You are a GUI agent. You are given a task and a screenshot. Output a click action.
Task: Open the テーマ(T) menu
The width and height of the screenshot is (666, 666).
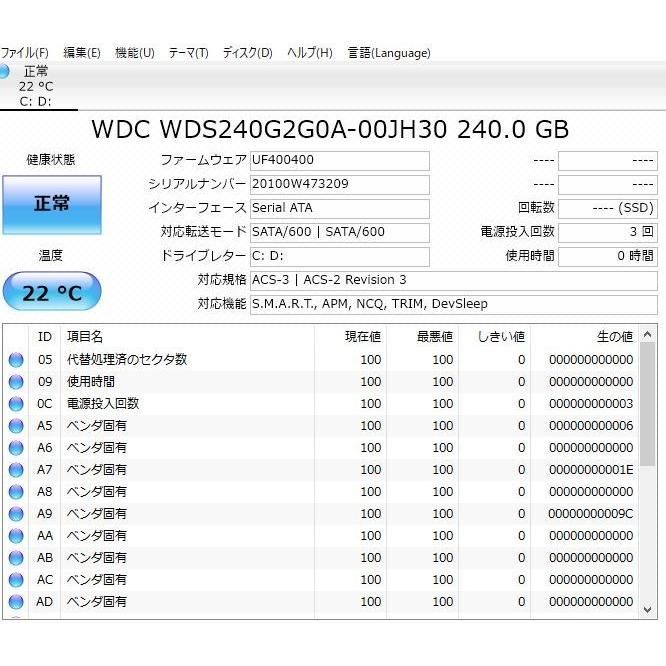coord(189,53)
